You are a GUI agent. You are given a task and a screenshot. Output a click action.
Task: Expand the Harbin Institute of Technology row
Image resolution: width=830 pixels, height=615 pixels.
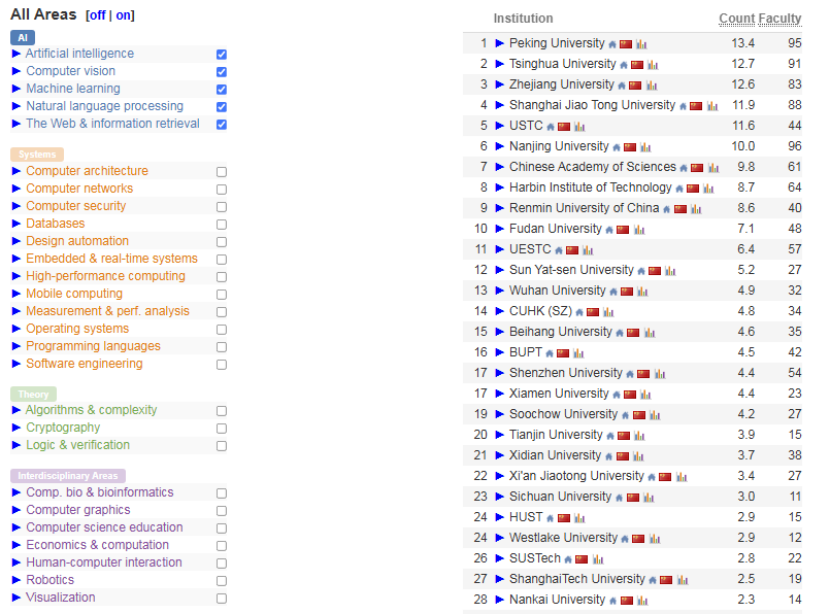pyautogui.click(x=500, y=187)
